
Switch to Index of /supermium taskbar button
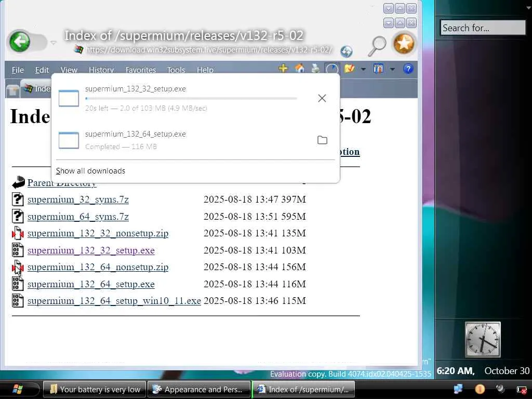click(303, 389)
